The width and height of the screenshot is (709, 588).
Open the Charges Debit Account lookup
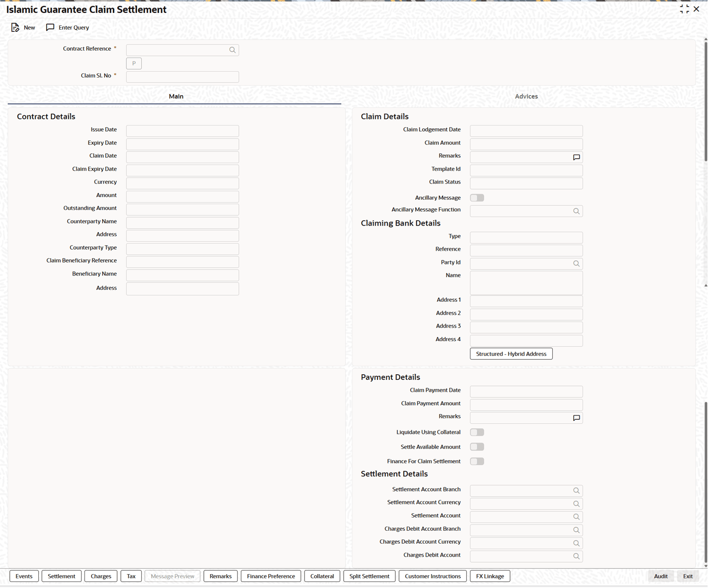(x=577, y=557)
